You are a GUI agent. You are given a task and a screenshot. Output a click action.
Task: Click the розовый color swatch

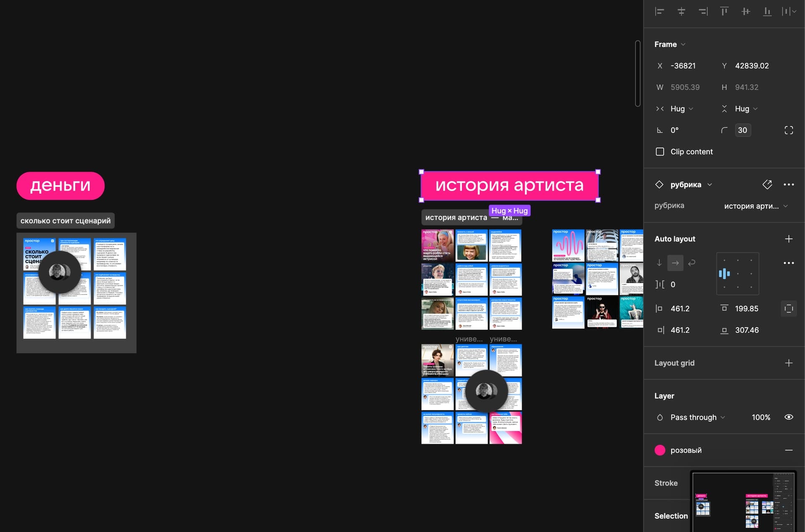point(659,449)
